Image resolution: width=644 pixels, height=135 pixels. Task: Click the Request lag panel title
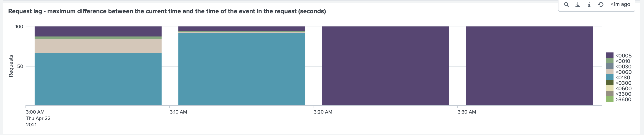pos(167,11)
